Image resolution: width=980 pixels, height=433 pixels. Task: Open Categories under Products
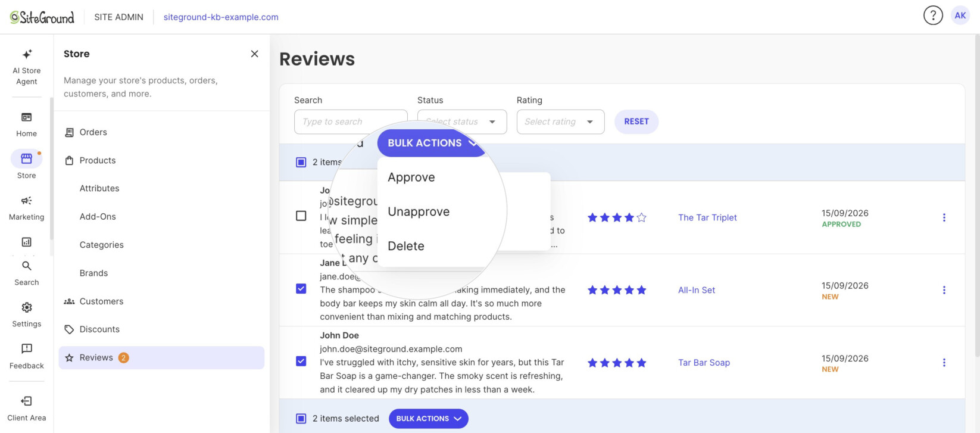tap(102, 245)
